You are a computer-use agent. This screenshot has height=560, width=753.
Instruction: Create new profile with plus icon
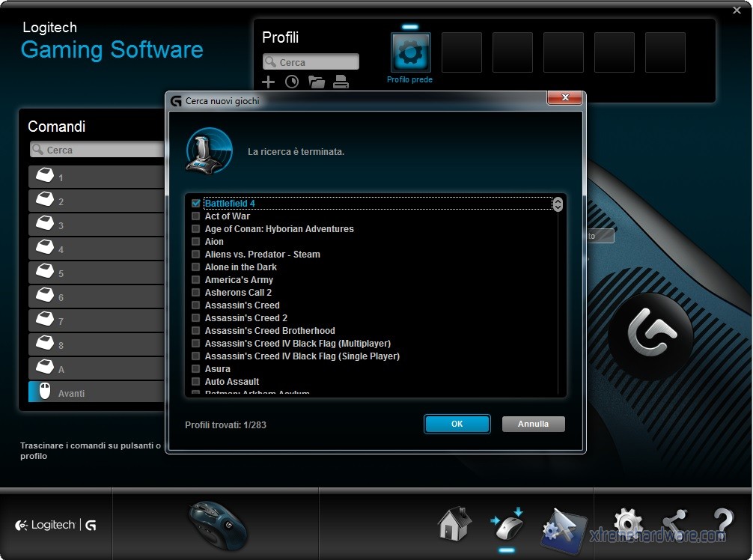point(269,82)
